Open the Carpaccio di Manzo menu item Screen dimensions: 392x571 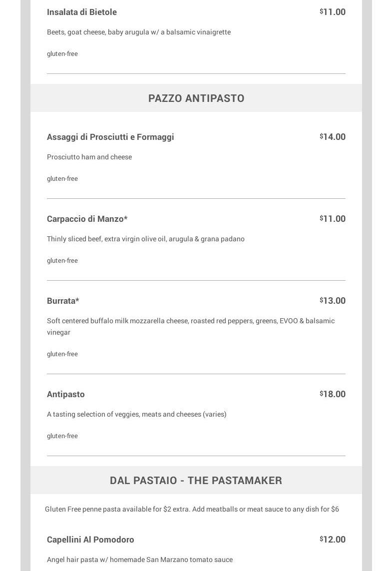pyautogui.click(x=87, y=219)
